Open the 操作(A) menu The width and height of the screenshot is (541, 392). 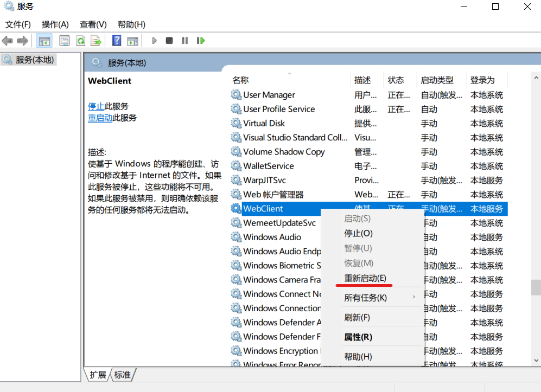tap(55, 24)
